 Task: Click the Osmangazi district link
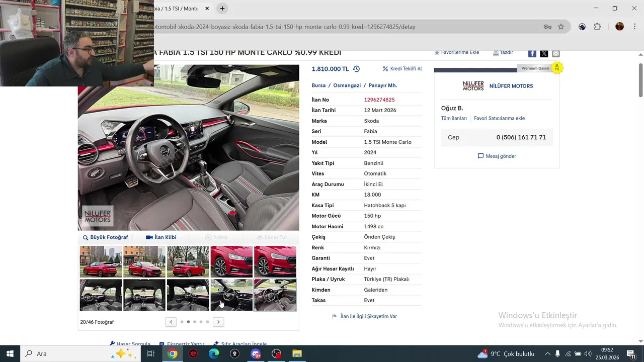pyautogui.click(x=347, y=85)
